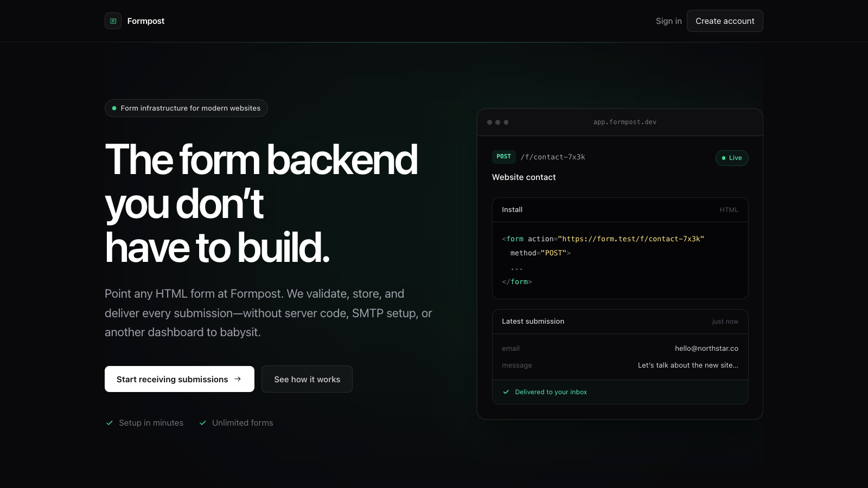Click the Setup in minutes text

pyautogui.click(x=151, y=423)
